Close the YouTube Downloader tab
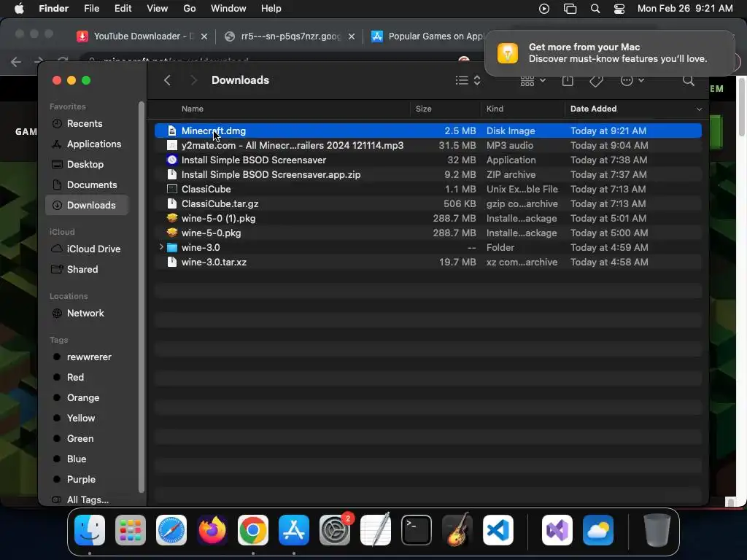This screenshot has height=560, width=747. pyautogui.click(x=204, y=36)
